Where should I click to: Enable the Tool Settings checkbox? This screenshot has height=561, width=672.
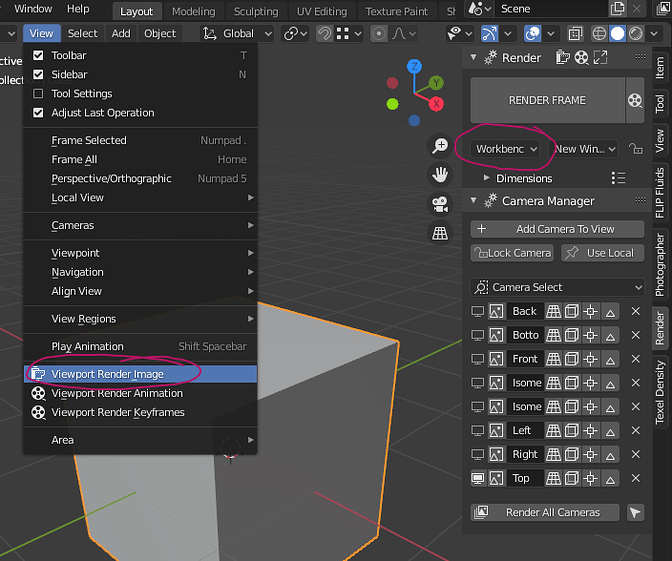pos(38,93)
